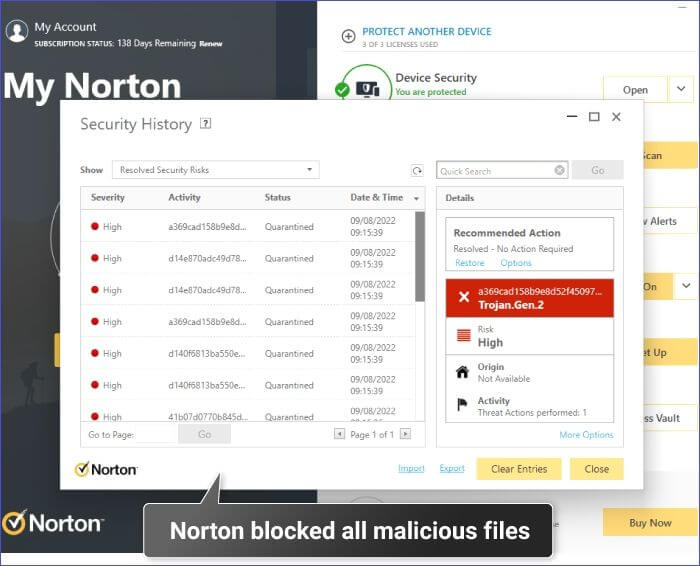Click the red High severity dot in first row

[95, 226]
